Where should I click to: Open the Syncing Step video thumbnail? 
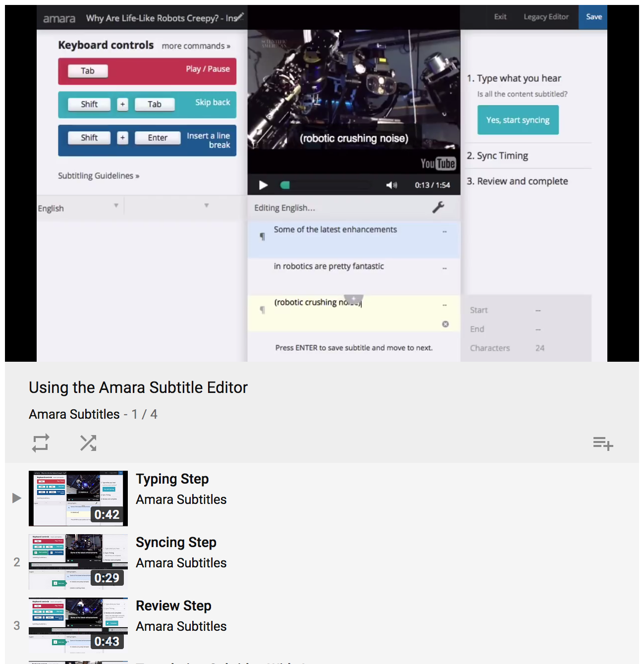(78, 562)
